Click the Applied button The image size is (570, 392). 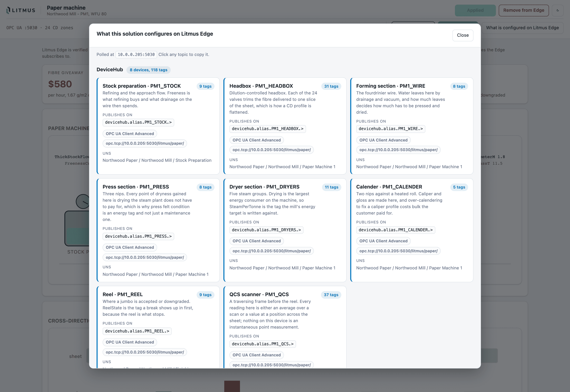tap(475, 10)
